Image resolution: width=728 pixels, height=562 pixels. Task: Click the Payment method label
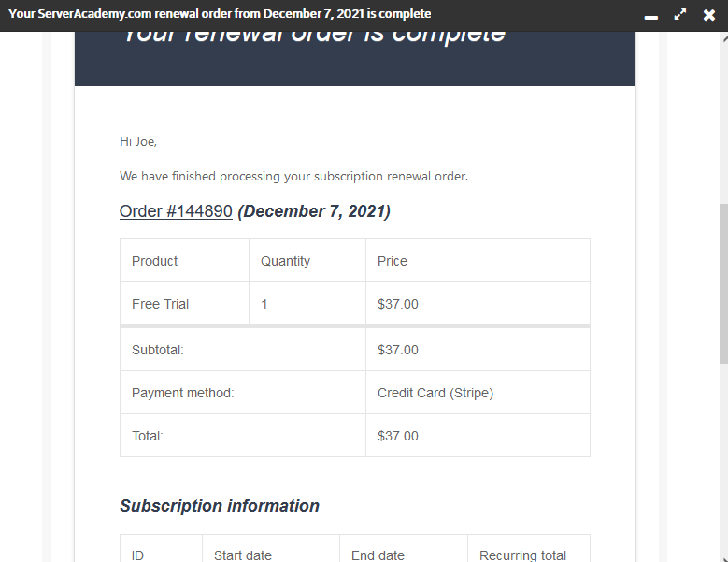(183, 393)
